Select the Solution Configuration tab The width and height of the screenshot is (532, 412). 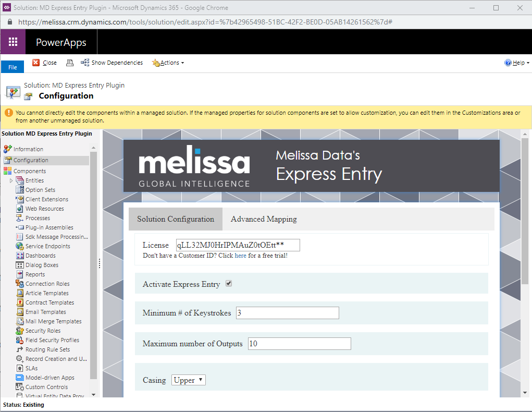(x=176, y=219)
